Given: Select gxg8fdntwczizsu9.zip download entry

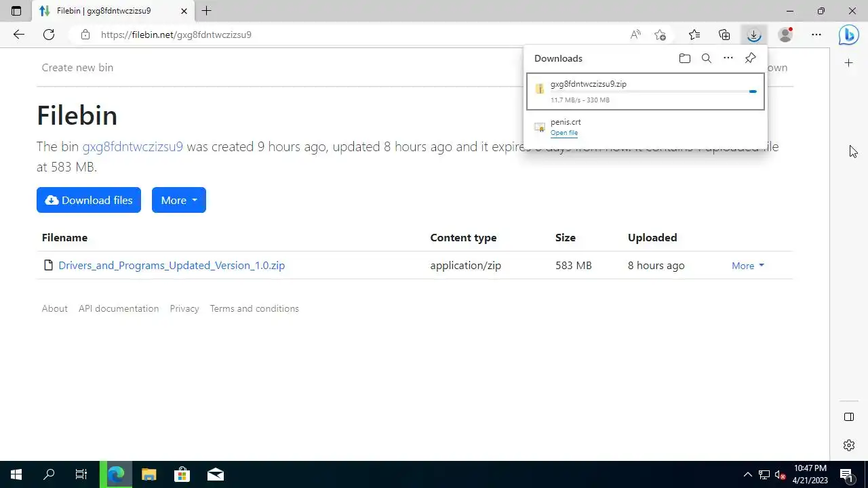Looking at the screenshot, I should [646, 91].
